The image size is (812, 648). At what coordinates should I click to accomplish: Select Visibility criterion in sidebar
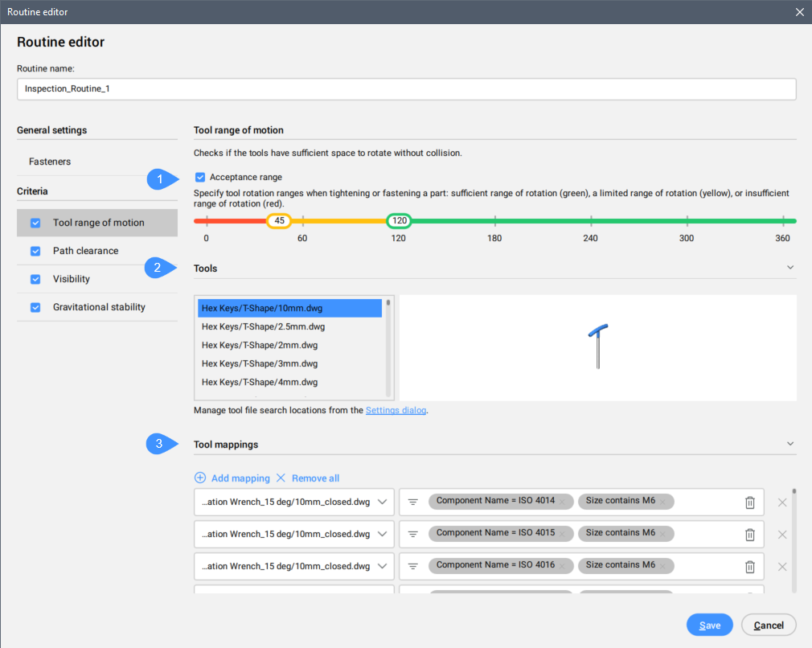pyautogui.click(x=72, y=279)
